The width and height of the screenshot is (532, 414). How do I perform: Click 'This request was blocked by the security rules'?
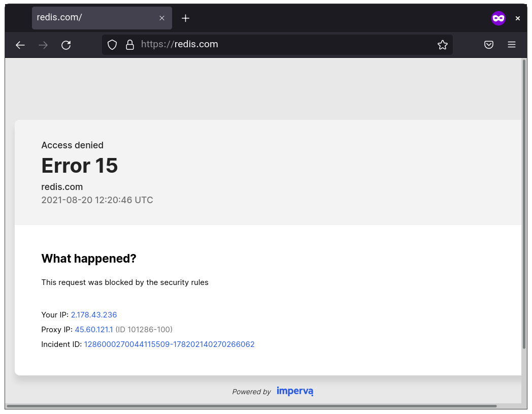pos(125,282)
